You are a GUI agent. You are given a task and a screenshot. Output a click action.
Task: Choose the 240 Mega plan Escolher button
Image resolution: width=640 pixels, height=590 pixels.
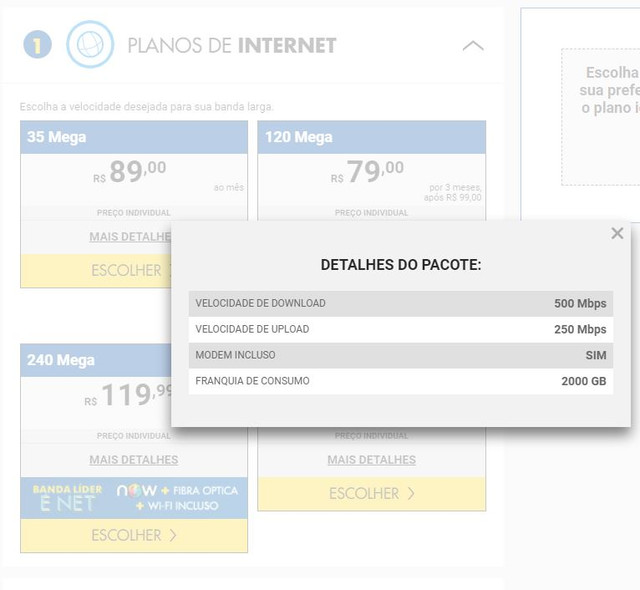(134, 535)
